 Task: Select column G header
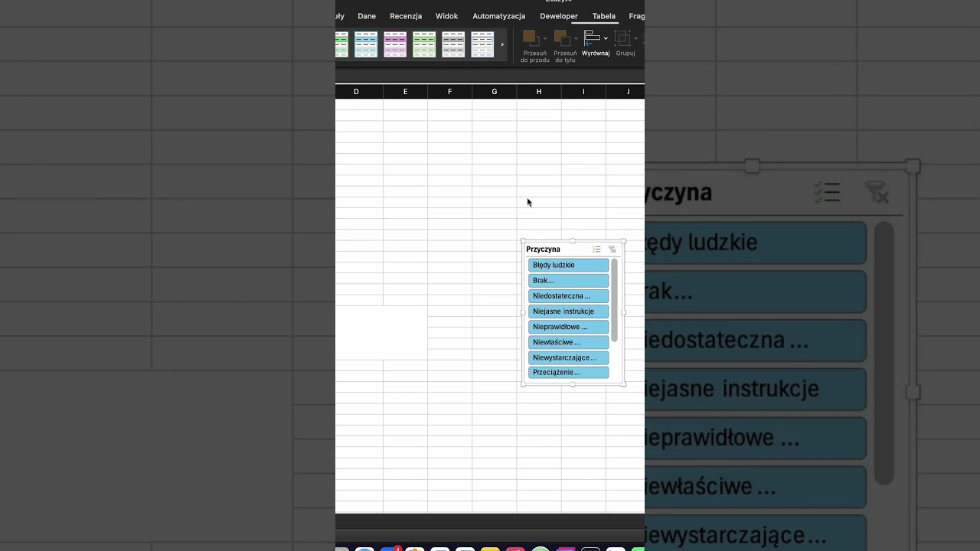pyautogui.click(x=494, y=92)
